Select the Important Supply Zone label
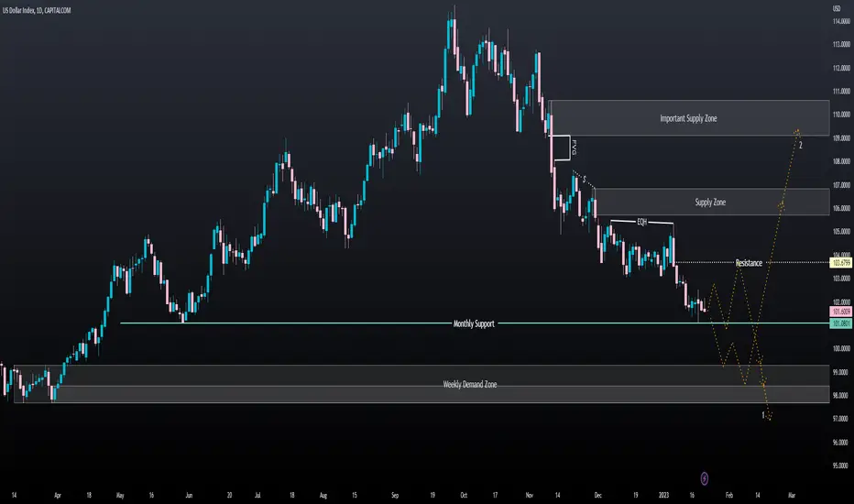Viewport: 854px width, 504px height. pos(688,118)
